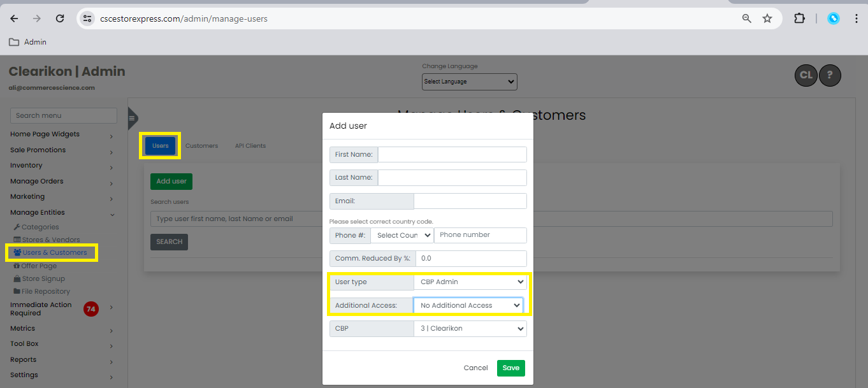Open the User type dropdown
The height and width of the screenshot is (388, 868).
tap(470, 282)
